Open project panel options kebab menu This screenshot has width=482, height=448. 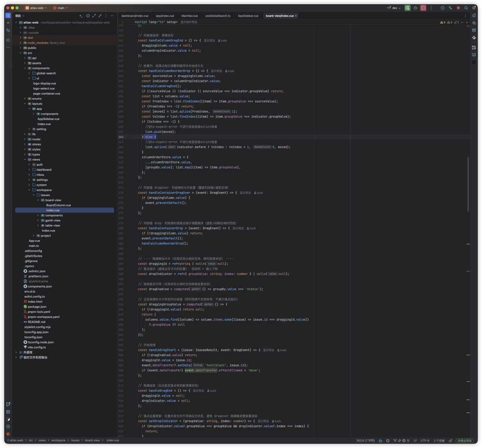(106, 16)
